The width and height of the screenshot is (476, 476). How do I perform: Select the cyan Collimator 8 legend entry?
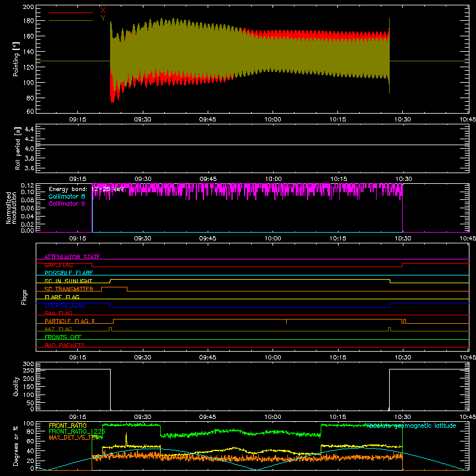click(67, 196)
